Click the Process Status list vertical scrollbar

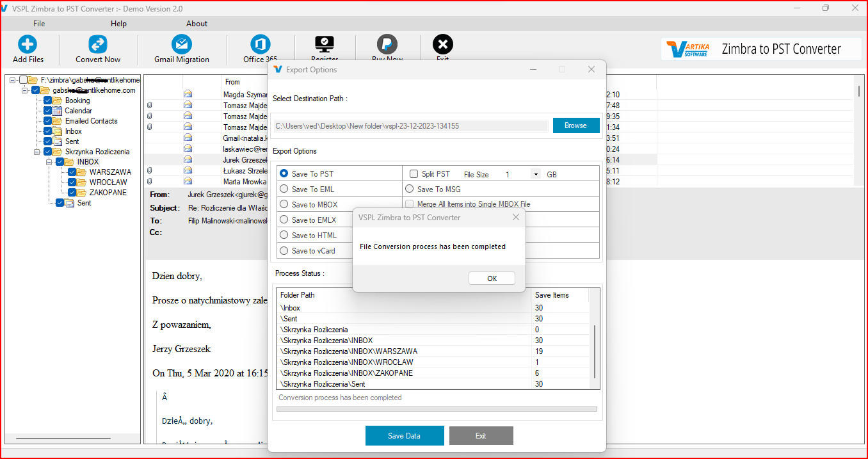pyautogui.click(x=595, y=351)
